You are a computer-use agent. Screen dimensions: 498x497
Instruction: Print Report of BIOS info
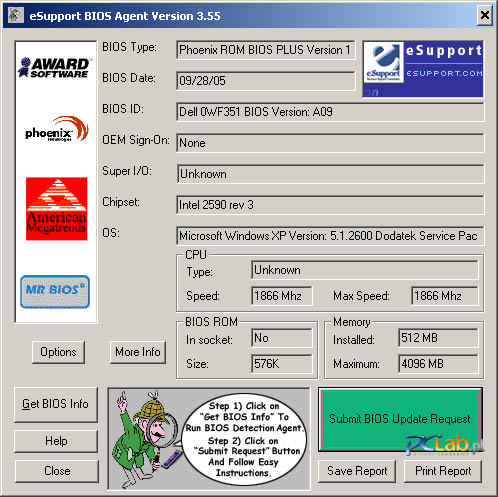[443, 471]
